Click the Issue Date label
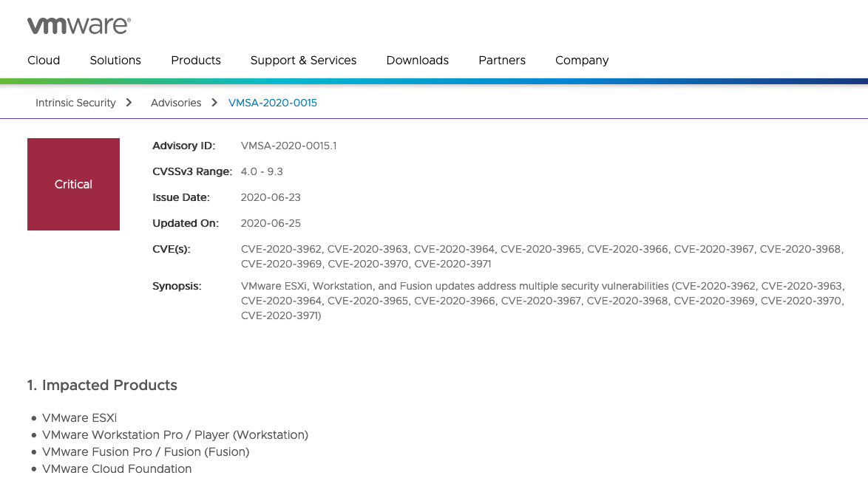 click(181, 197)
